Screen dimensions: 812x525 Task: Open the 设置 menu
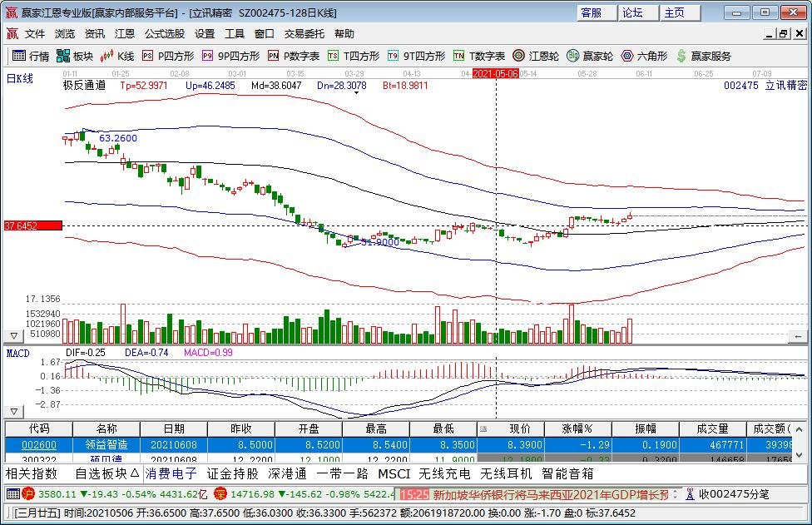click(205, 33)
